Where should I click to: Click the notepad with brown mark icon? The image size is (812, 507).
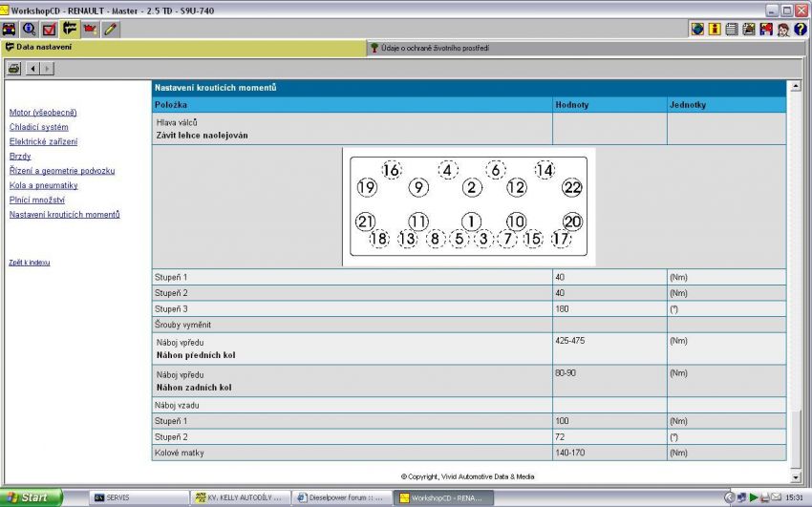(x=749, y=29)
